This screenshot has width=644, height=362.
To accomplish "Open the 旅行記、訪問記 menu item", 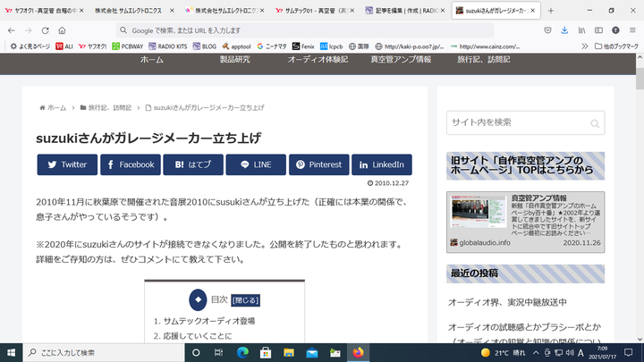I will pos(484,60).
